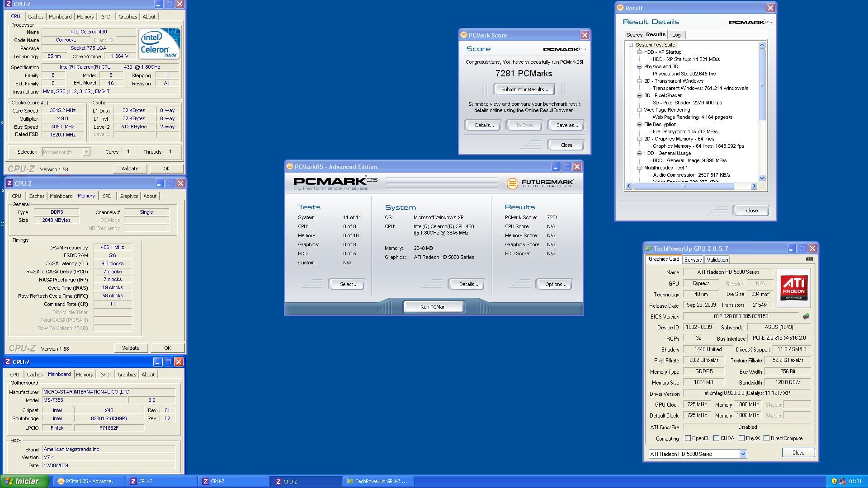Collapse the Web Page Rendering node
The height and width of the screenshot is (488, 868).
click(640, 110)
